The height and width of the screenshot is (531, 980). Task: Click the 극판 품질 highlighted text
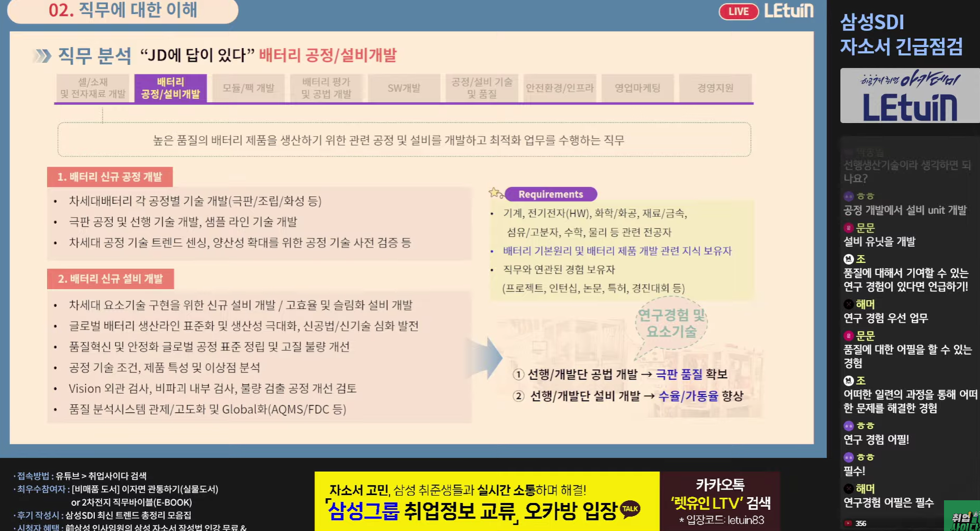point(679,374)
